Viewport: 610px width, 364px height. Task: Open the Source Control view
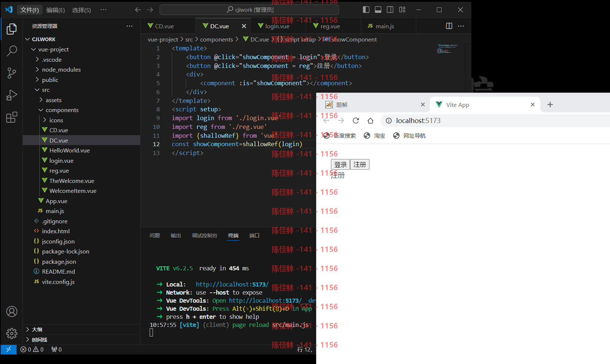click(x=12, y=73)
